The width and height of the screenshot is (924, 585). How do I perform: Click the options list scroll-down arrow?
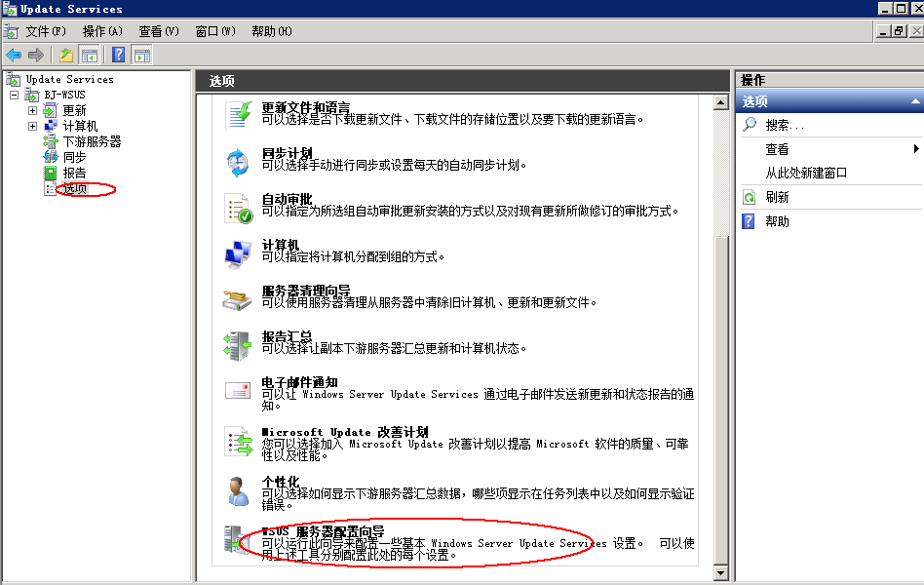(x=720, y=572)
